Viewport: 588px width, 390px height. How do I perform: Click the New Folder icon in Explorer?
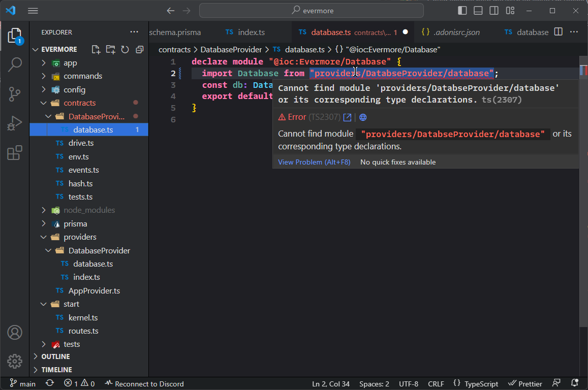(x=110, y=49)
